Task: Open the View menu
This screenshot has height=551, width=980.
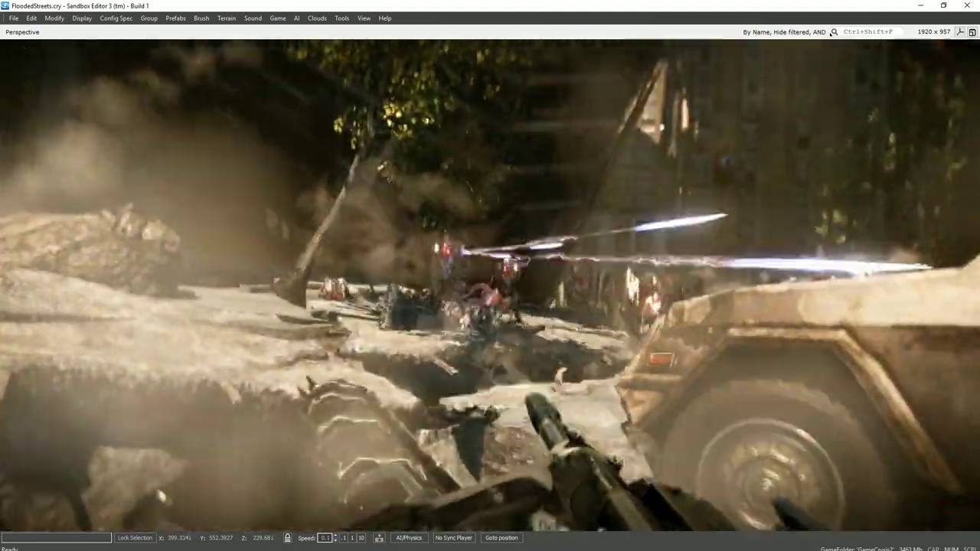Action: [x=364, y=18]
